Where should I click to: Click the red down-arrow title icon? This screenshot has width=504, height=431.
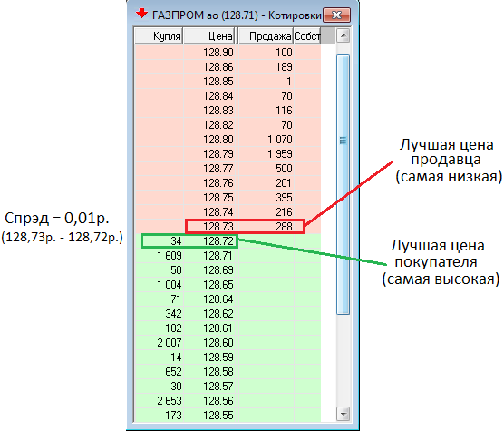141,14
